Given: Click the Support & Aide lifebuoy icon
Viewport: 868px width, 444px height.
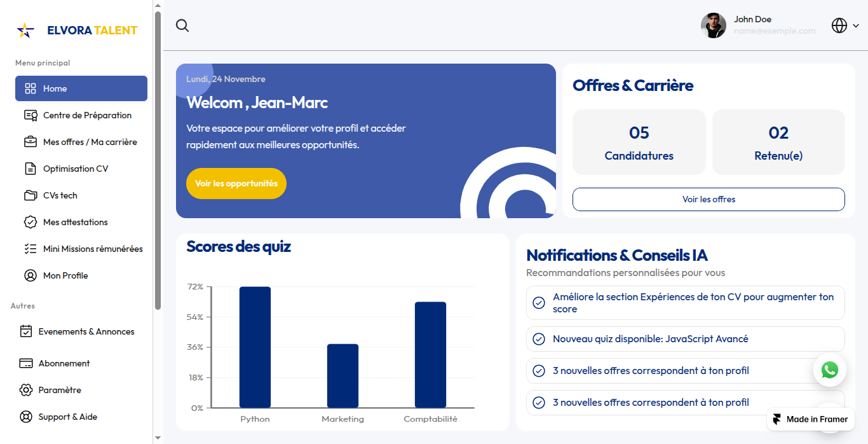Looking at the screenshot, I should click(26, 417).
